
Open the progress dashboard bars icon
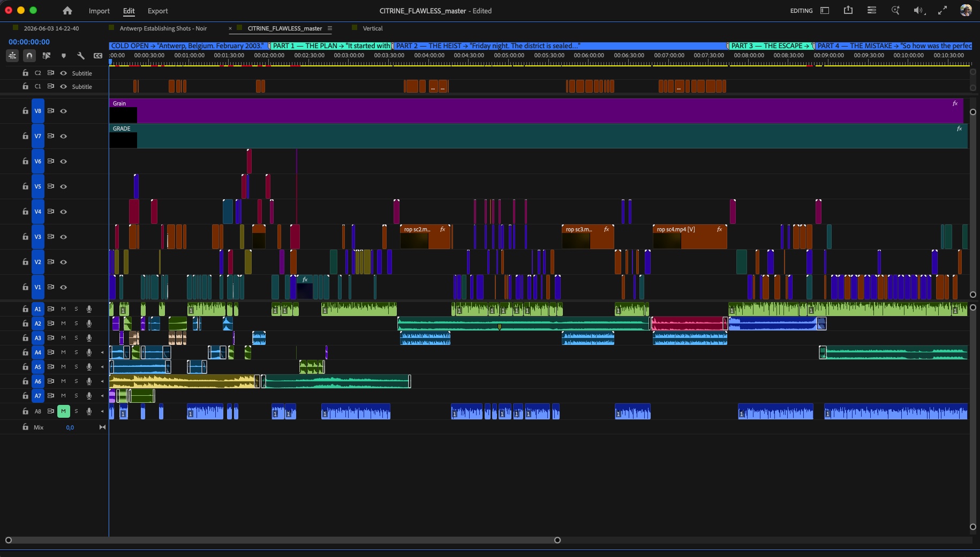[x=872, y=10]
